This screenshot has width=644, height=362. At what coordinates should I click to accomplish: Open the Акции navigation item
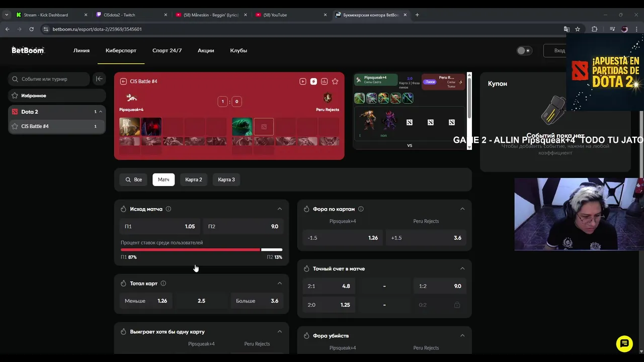[x=206, y=50]
